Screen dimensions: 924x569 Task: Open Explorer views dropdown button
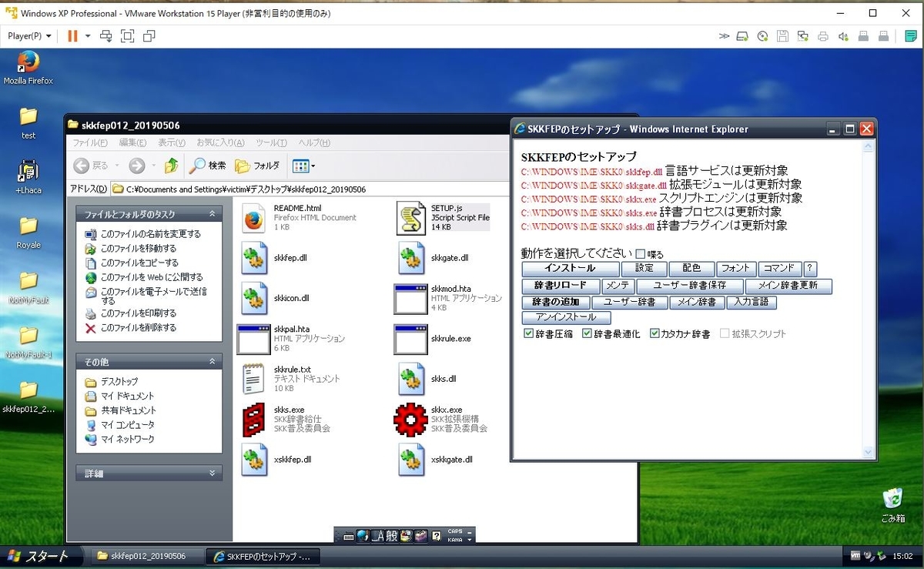click(303, 166)
